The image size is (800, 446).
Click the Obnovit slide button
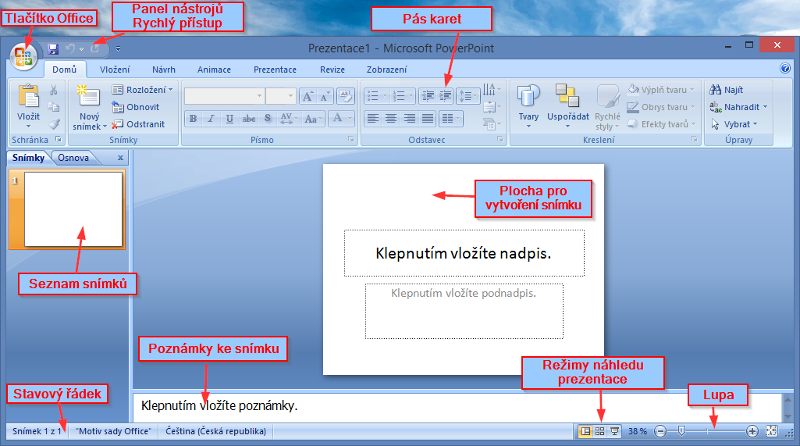click(136, 107)
